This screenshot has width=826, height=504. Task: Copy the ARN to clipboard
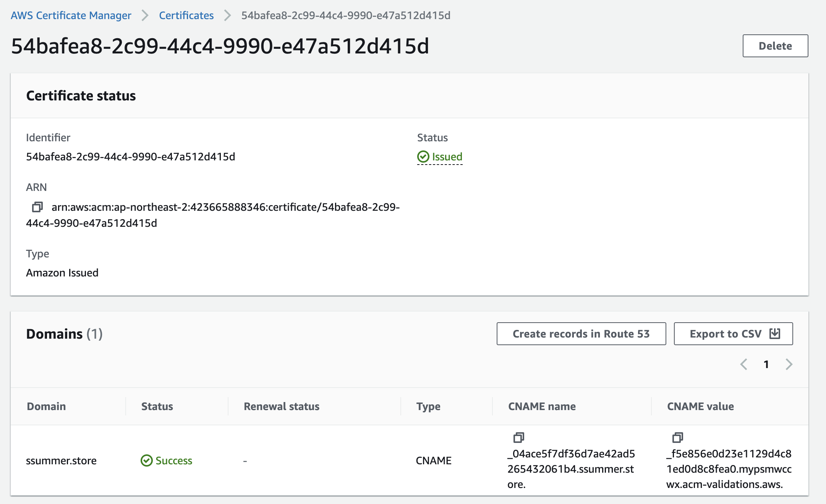37,207
